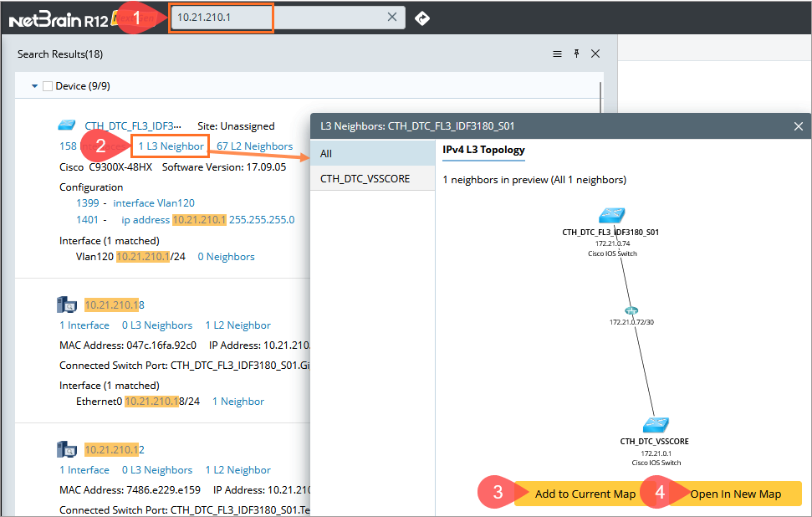Image resolution: width=812 pixels, height=517 pixels.
Task: Check the Device (9/9) checkbox
Action: tap(48, 86)
